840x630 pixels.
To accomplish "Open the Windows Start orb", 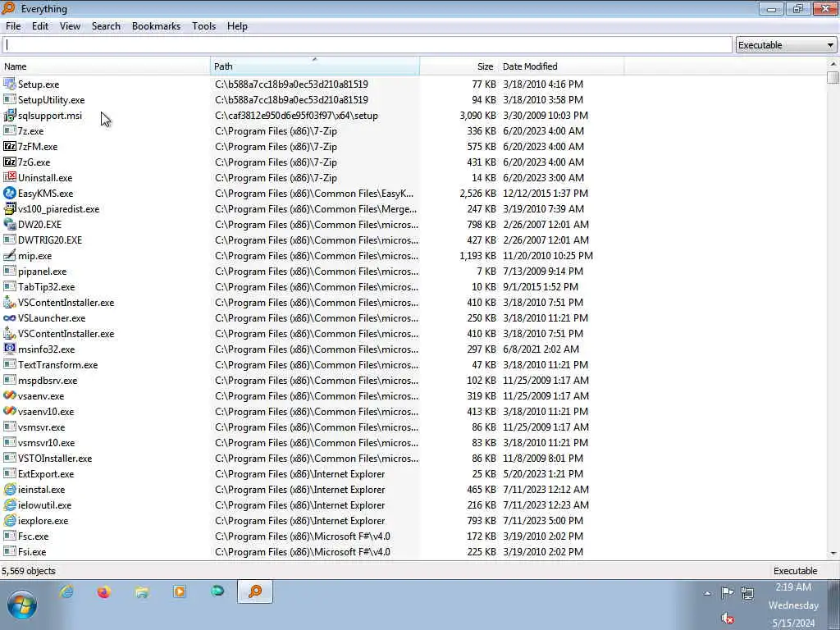I will [22, 605].
